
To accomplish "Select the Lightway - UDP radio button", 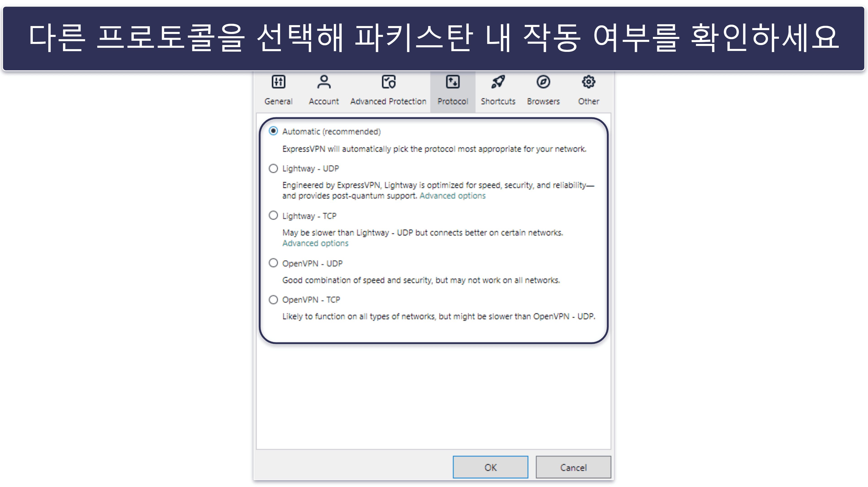I will click(273, 168).
